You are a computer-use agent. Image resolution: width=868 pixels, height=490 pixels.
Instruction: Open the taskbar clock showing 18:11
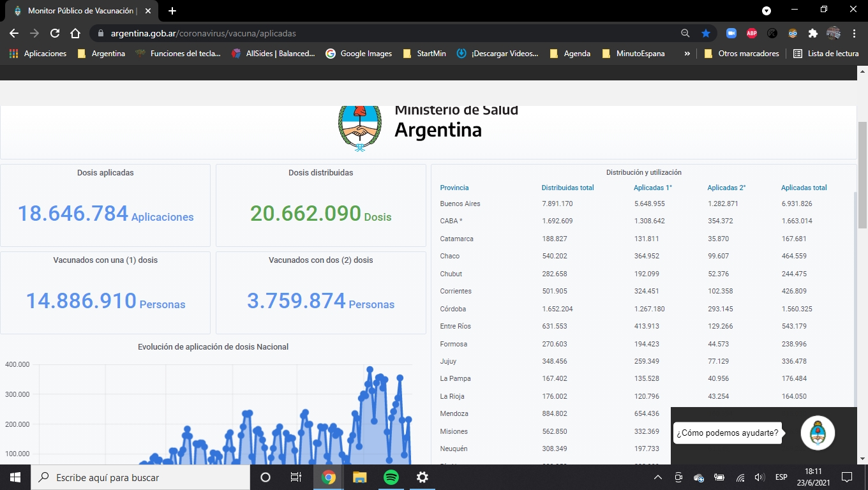(x=812, y=477)
